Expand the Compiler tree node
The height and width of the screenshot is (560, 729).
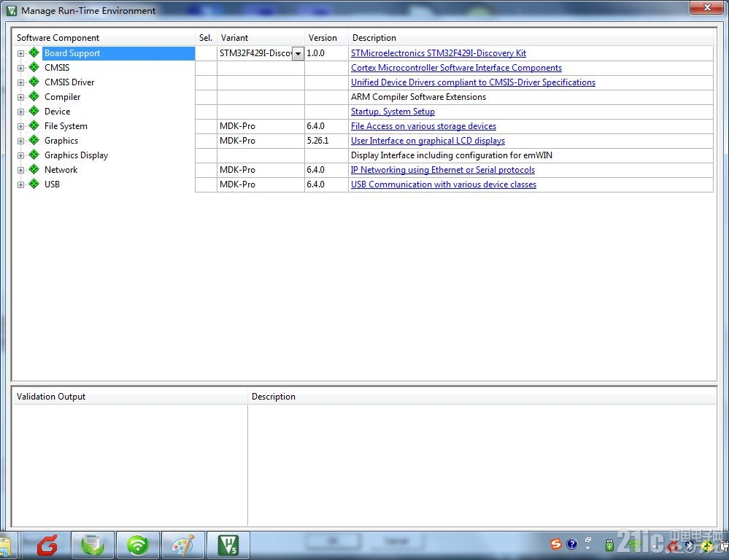20,97
